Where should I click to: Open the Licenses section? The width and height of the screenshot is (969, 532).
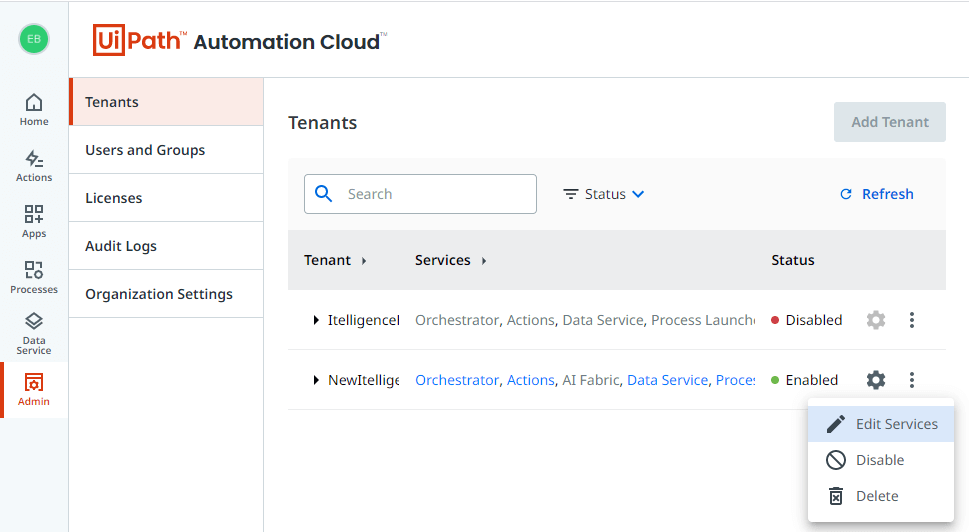(x=167, y=198)
